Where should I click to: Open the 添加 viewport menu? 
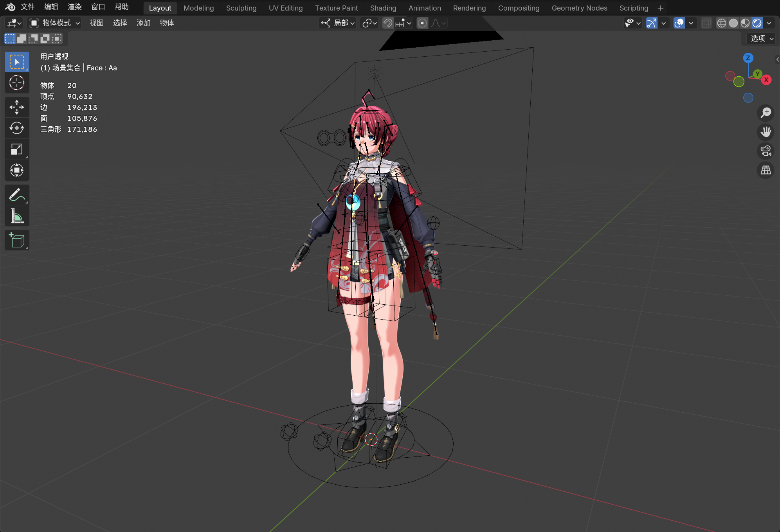coord(144,23)
